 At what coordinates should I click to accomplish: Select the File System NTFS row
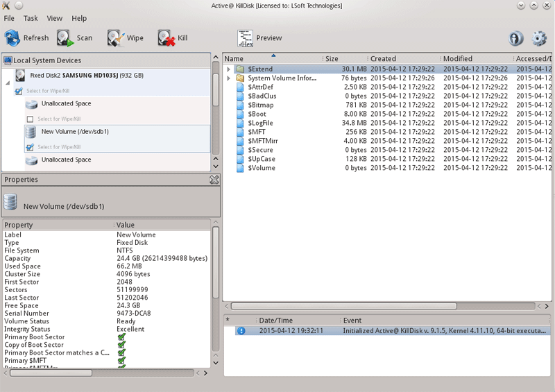pyautogui.click(x=107, y=250)
